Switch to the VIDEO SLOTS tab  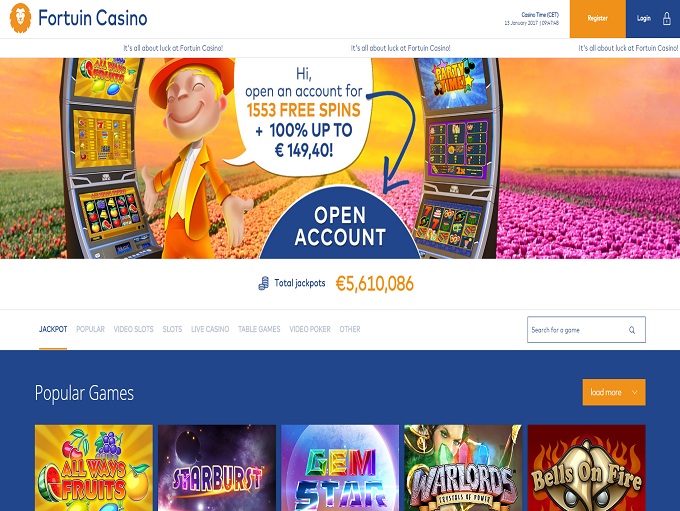(x=134, y=329)
